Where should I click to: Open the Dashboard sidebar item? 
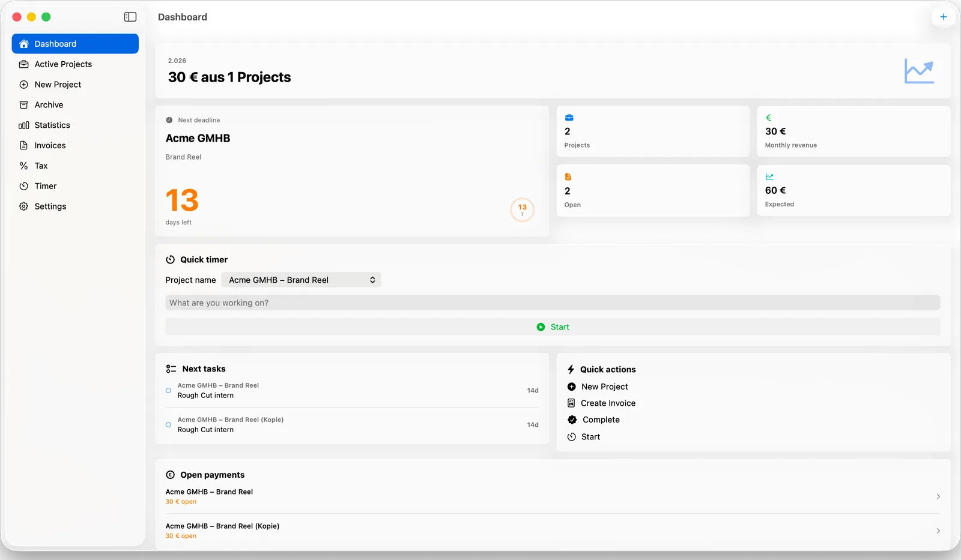[75, 44]
